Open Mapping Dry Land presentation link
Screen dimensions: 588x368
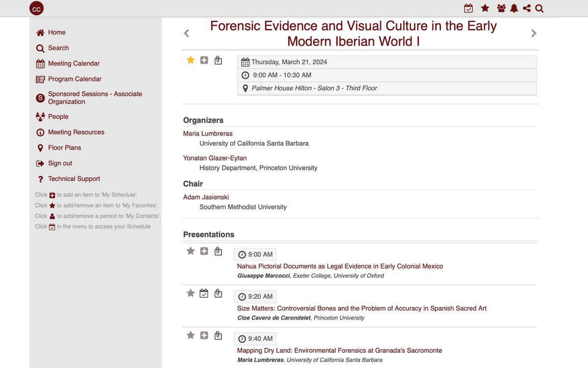click(x=339, y=350)
